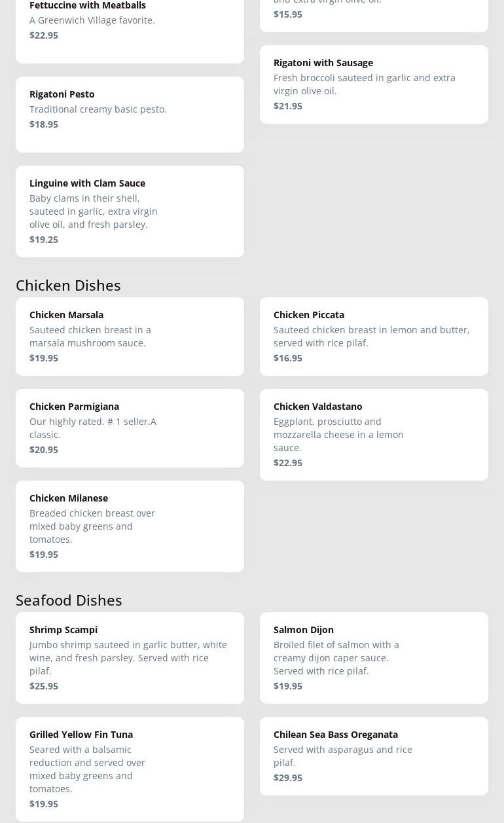Click the Rigatoni with Sausage $21.95 price
This screenshot has height=823, width=504.
pyautogui.click(x=288, y=105)
